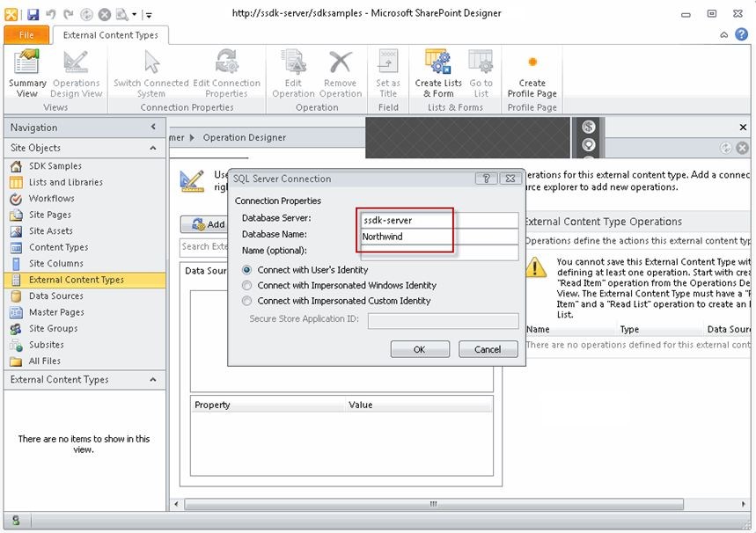
Task: Open the Customize Quick Access Toolbar dropdown
Action: tap(150, 15)
